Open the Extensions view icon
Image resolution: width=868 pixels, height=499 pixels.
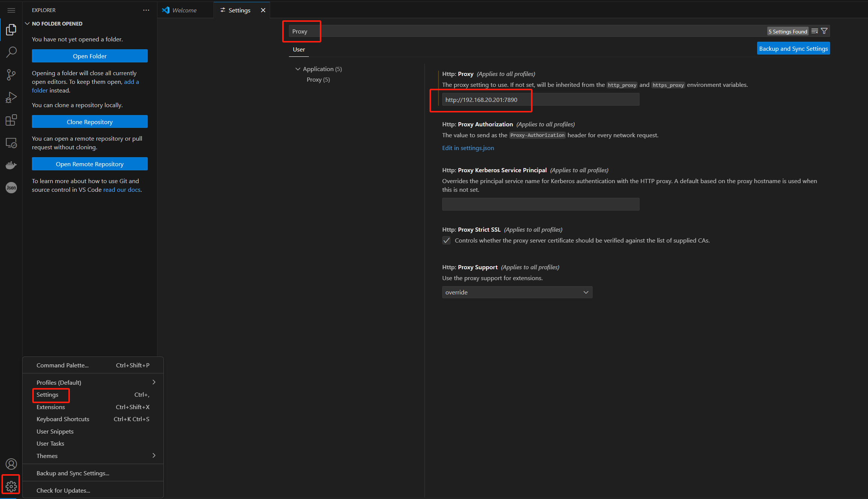tap(11, 120)
